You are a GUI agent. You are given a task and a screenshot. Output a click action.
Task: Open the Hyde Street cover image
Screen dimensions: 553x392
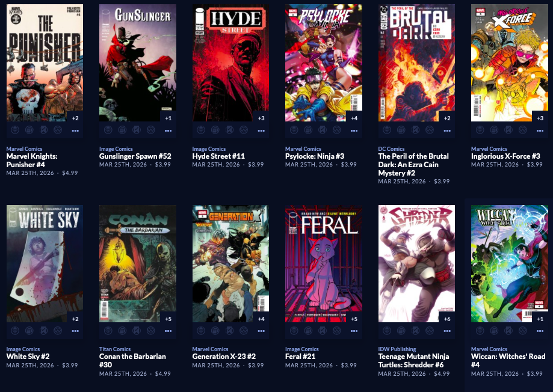coord(230,63)
